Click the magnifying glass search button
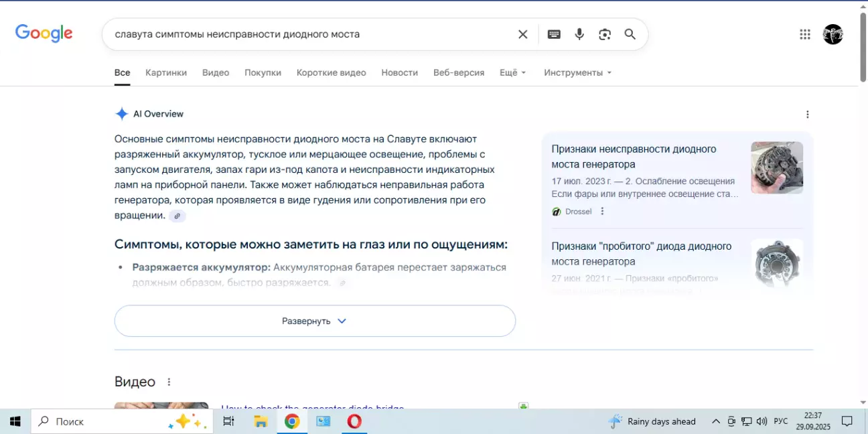The height and width of the screenshot is (434, 868). point(630,34)
